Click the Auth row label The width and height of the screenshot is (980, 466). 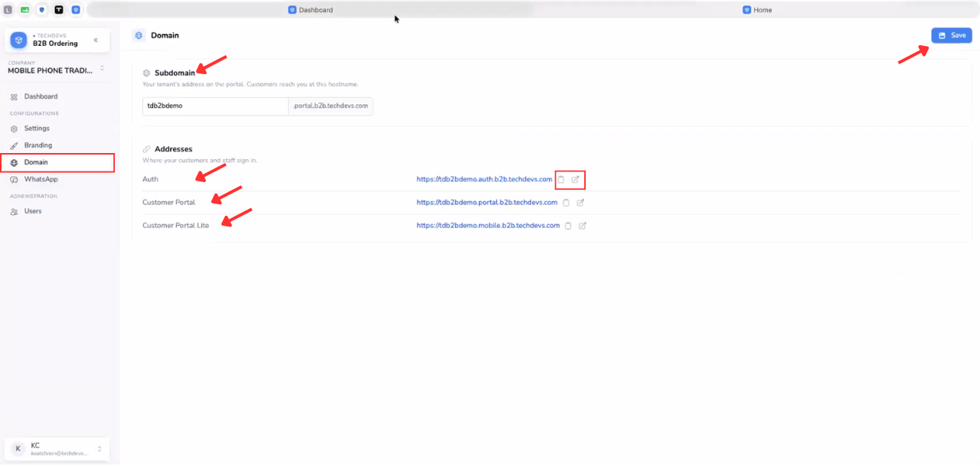[150, 180]
